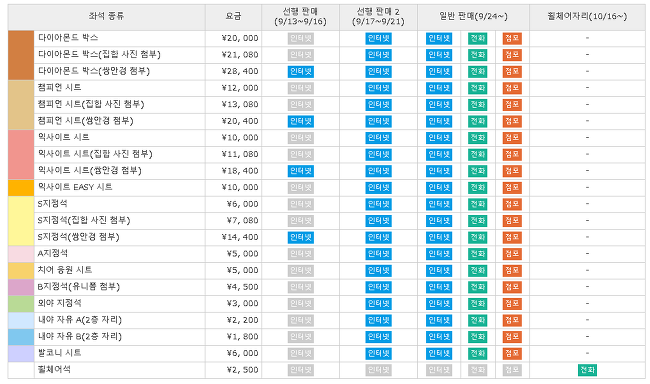The height and width of the screenshot is (384, 650).
Task: Click the seat name 휠체어석
Action: coord(54,369)
